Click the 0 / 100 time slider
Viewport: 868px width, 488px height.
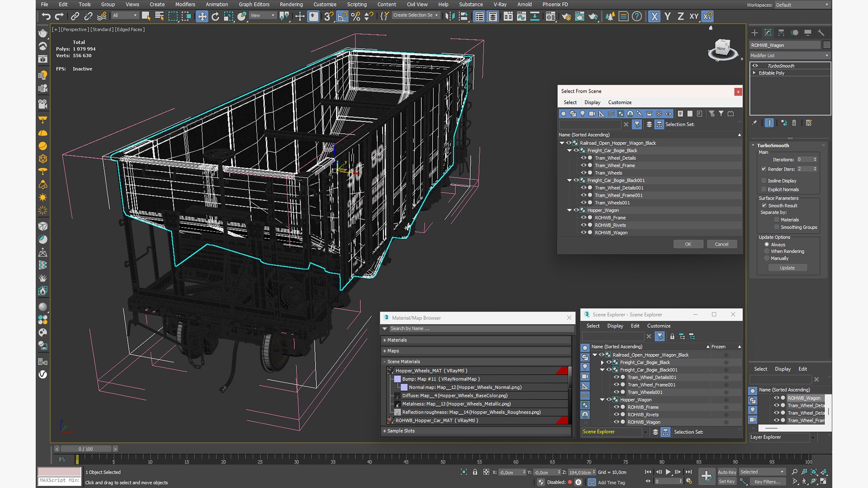[86, 449]
